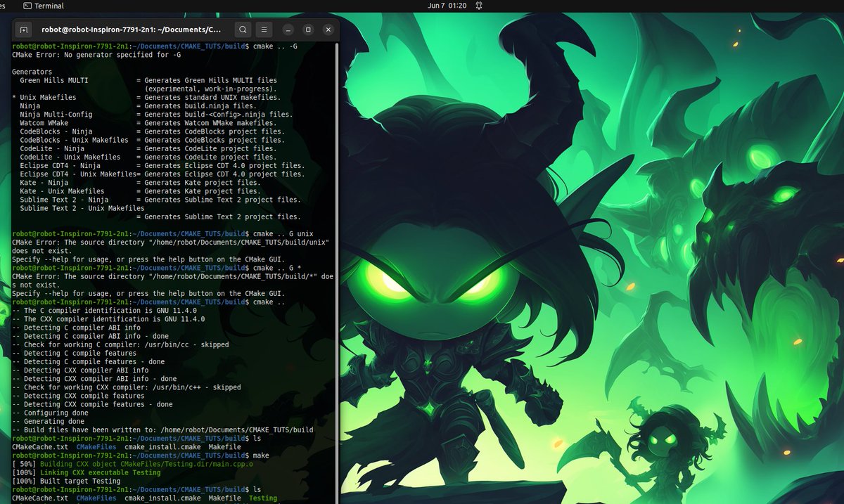Click 'Kate - Ninja' generator name
Viewport: 844px width, 504px height.
click(44, 181)
